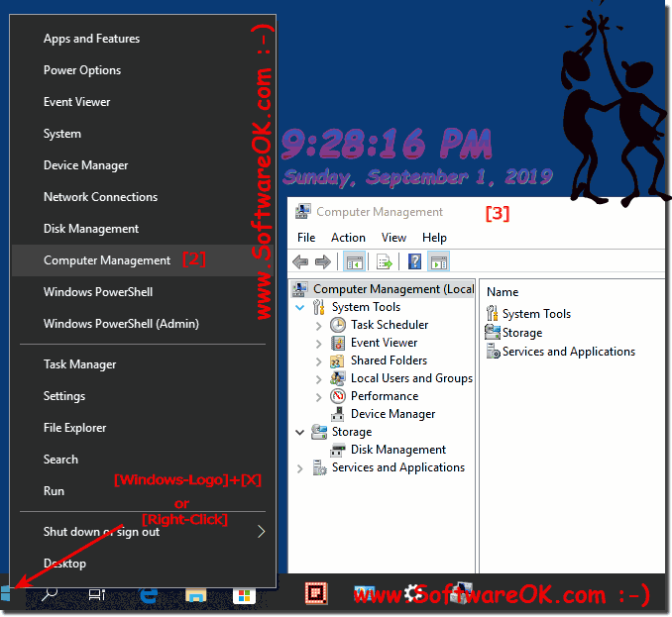Click the Back arrow in Computer Management toolbar
Screen dimensions: 672x617
coord(300,261)
